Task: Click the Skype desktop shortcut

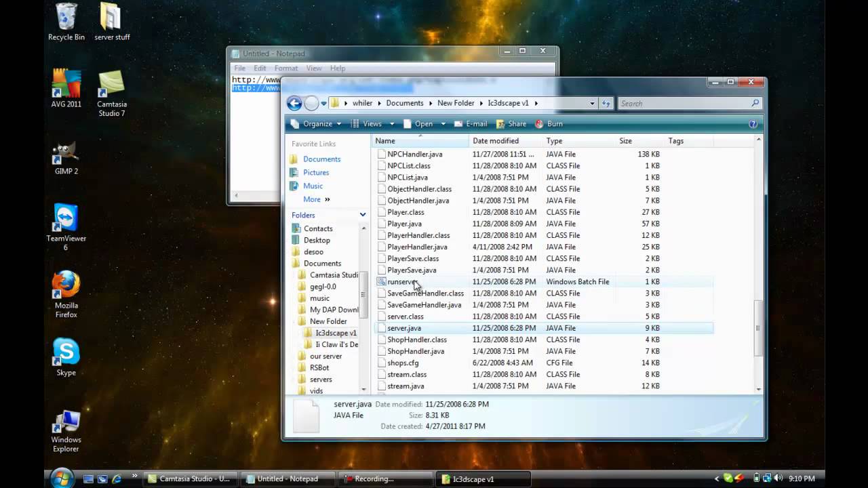Action: [66, 357]
